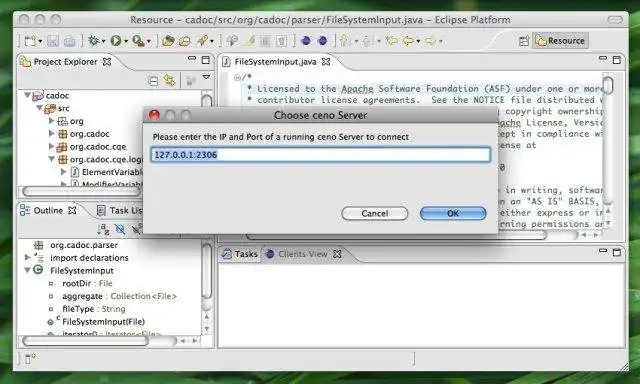640x384 pixels.
Task: Toggle Link with Editor in Project Explorer
Action: coord(169,80)
